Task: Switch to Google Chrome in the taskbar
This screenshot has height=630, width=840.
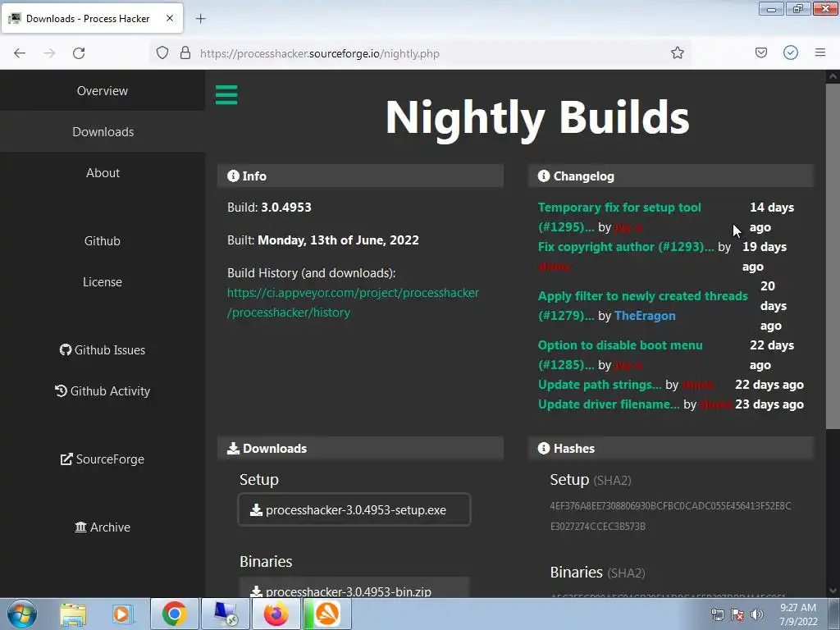Action: point(174,614)
